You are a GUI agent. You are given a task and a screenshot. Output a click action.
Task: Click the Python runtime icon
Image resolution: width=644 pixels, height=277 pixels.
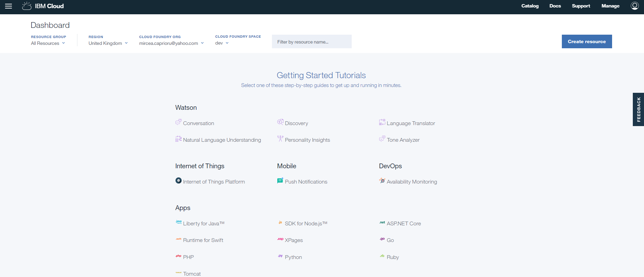280,256
